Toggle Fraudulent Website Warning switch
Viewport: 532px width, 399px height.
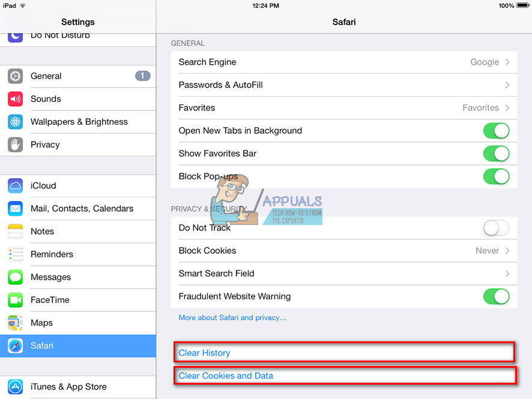tap(496, 296)
